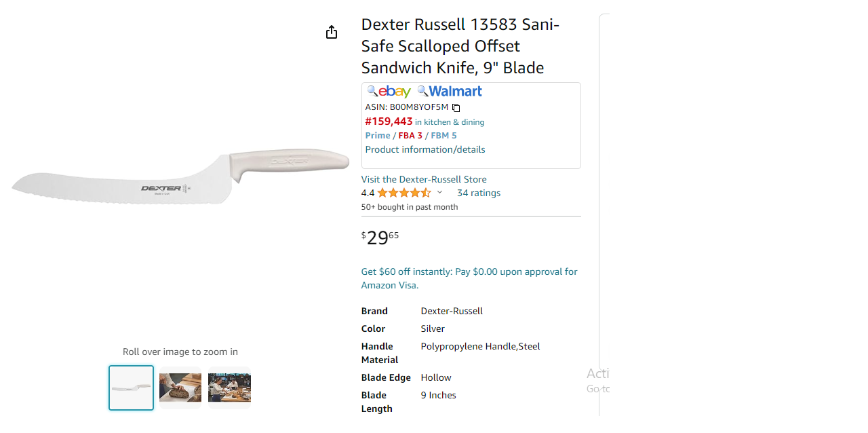Screen dimensions: 868x433
Task: Search this product on eBay
Action: [389, 91]
